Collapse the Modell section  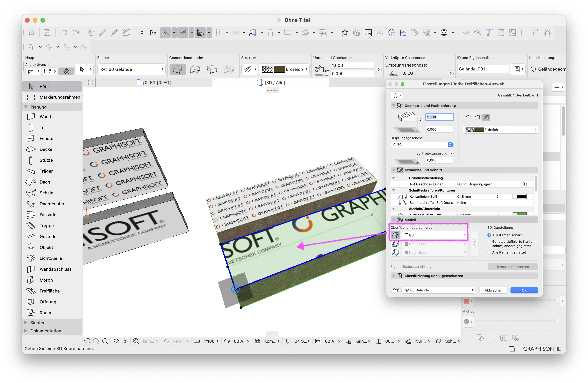click(394, 220)
